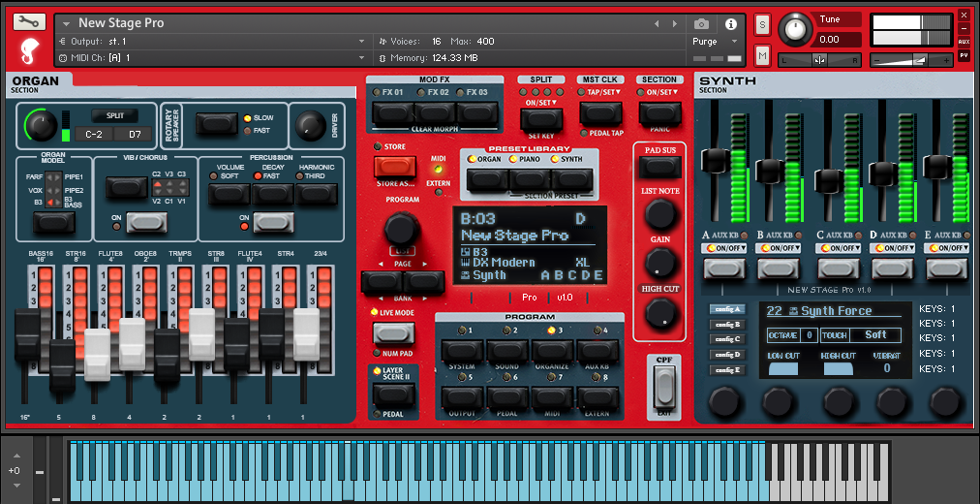Go to next instrument preset arrow
The height and width of the screenshot is (504, 980).
point(674,24)
